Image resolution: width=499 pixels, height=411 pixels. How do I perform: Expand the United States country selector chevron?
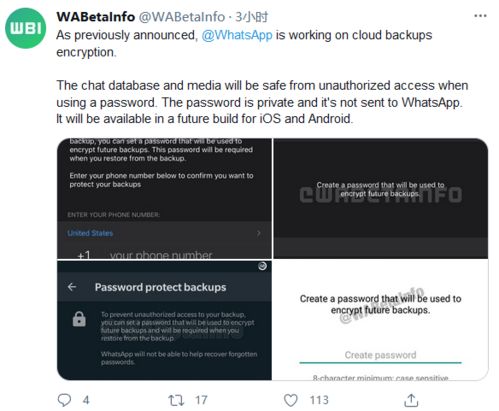[259, 233]
